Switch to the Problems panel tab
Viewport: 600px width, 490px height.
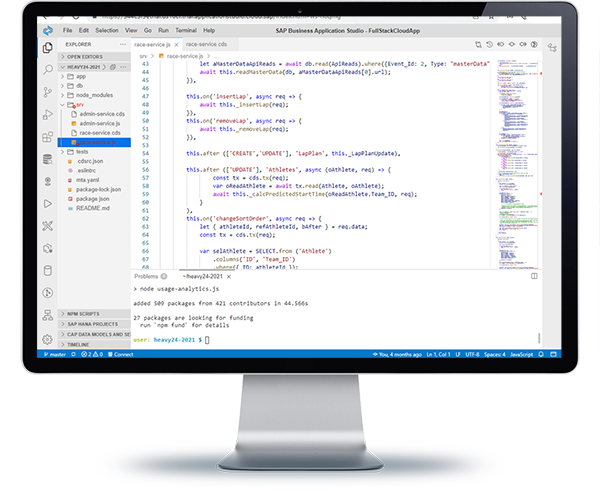coord(150,276)
